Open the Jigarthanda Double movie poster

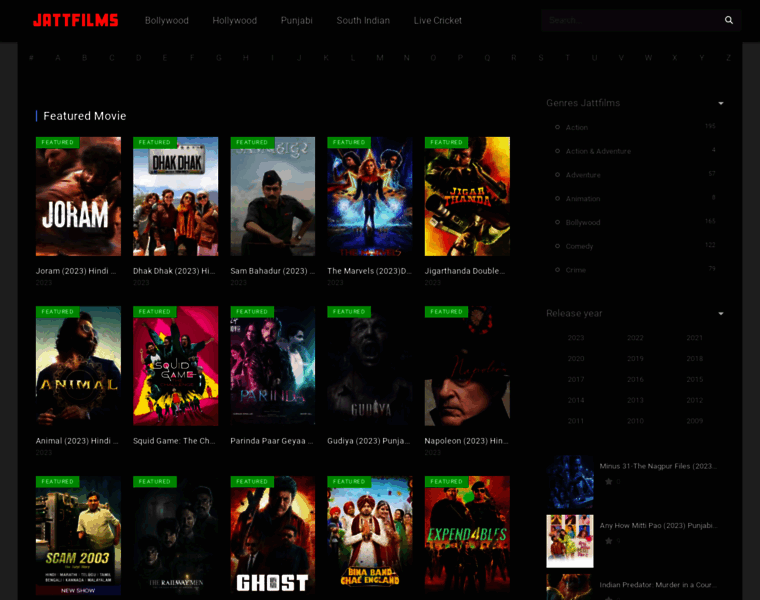467,196
